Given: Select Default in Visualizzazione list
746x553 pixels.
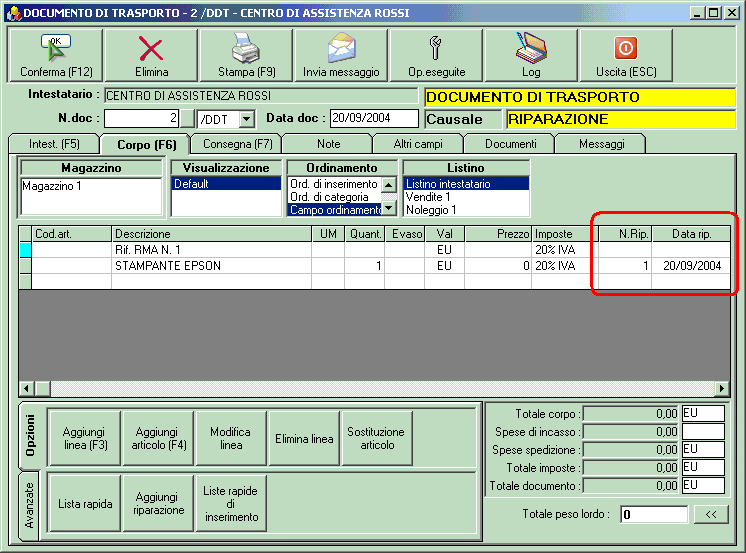Looking at the screenshot, I should pos(226,184).
